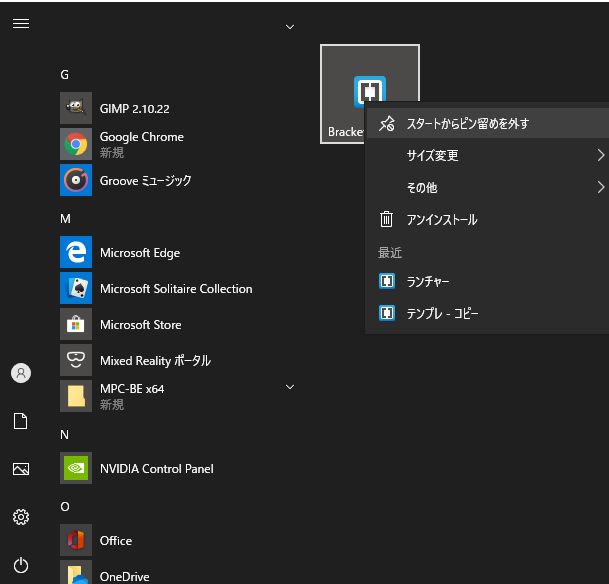Expand the chevron at top of app list
This screenshot has height=584, width=609.
[x=290, y=27]
